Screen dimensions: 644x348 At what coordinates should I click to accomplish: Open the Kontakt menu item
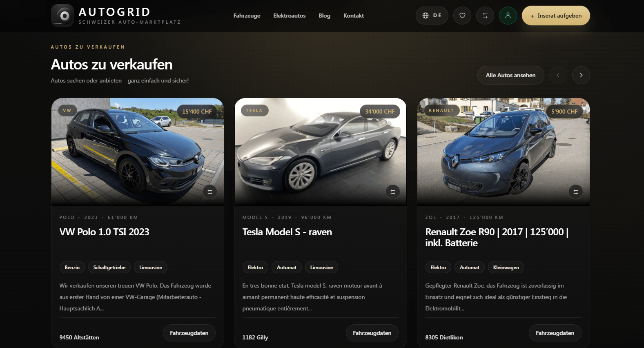point(354,16)
